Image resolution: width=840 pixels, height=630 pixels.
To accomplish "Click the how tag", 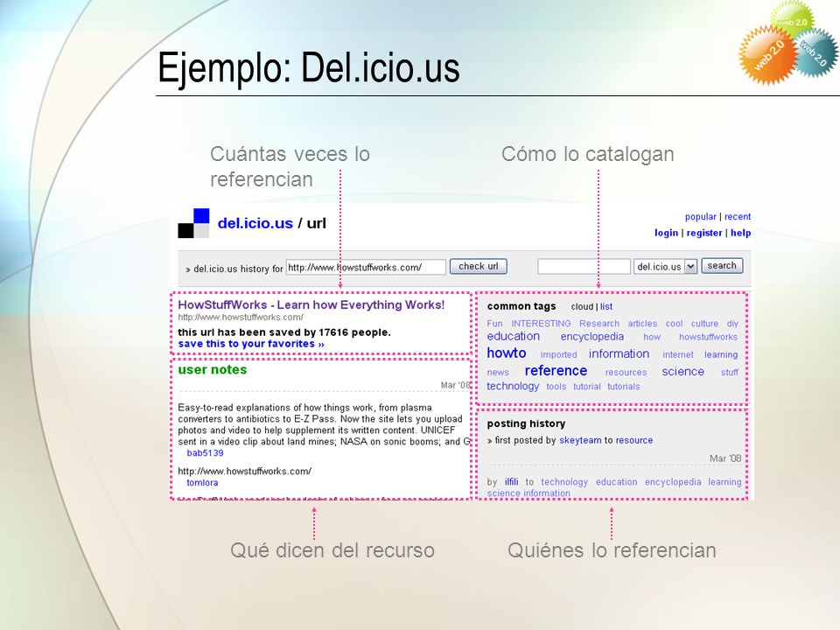I will pyautogui.click(x=651, y=337).
